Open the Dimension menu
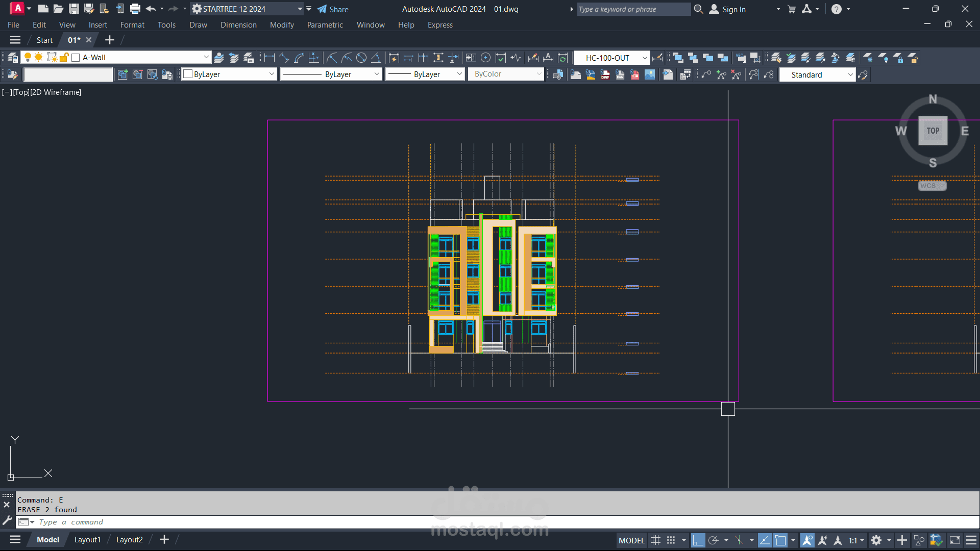980x551 pixels. click(238, 24)
